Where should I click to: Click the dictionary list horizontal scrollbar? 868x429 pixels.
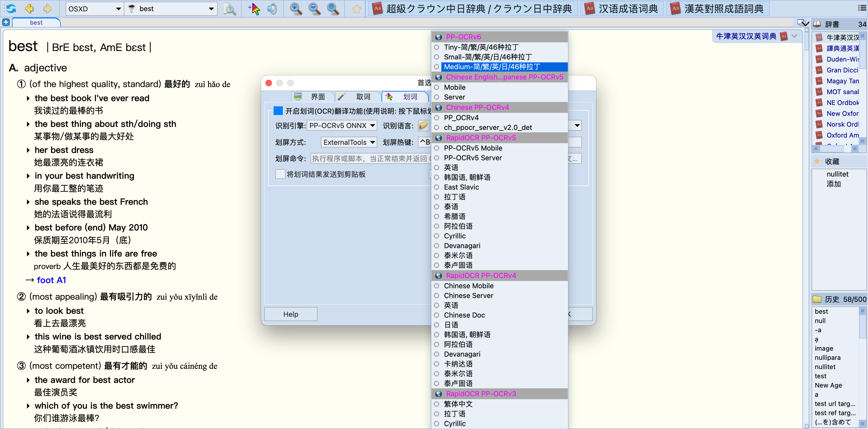[835, 149]
